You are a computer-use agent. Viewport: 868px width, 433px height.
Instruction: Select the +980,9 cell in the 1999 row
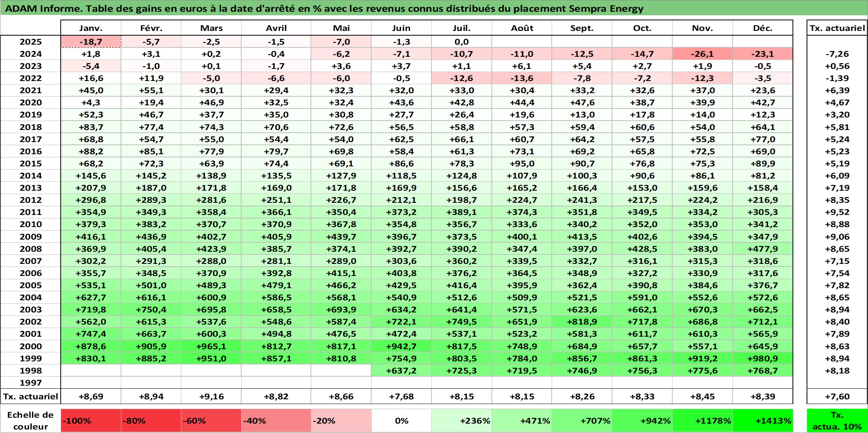pyautogui.click(x=763, y=358)
